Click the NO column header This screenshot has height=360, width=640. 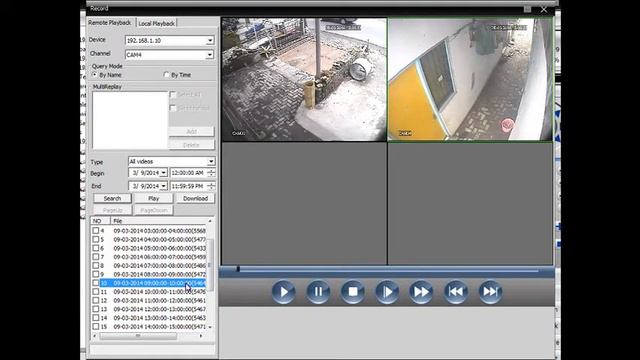100,221
